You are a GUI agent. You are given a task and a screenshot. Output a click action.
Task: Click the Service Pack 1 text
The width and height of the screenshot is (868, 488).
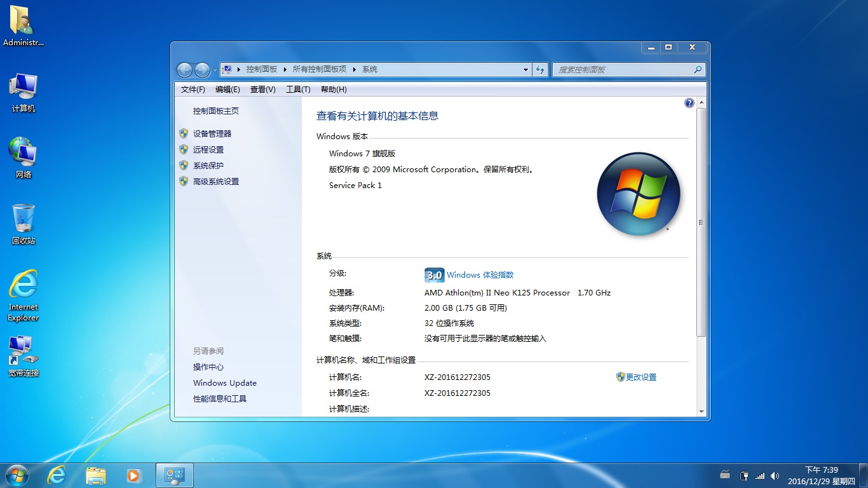click(355, 186)
